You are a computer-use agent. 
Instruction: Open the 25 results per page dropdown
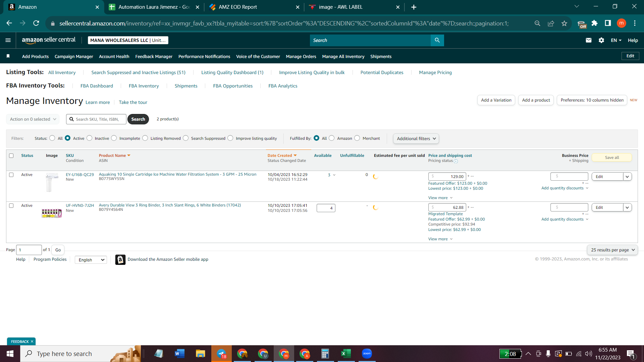pyautogui.click(x=612, y=250)
